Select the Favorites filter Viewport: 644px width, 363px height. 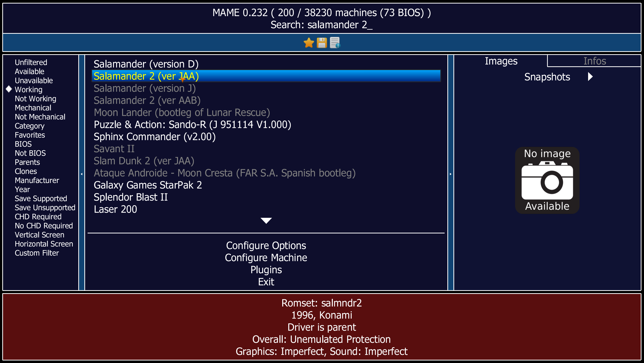[x=30, y=135]
